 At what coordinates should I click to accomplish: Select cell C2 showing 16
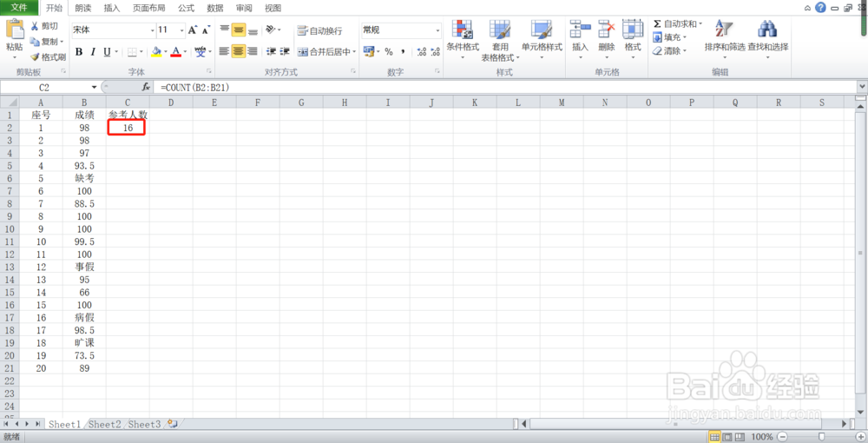(128, 128)
